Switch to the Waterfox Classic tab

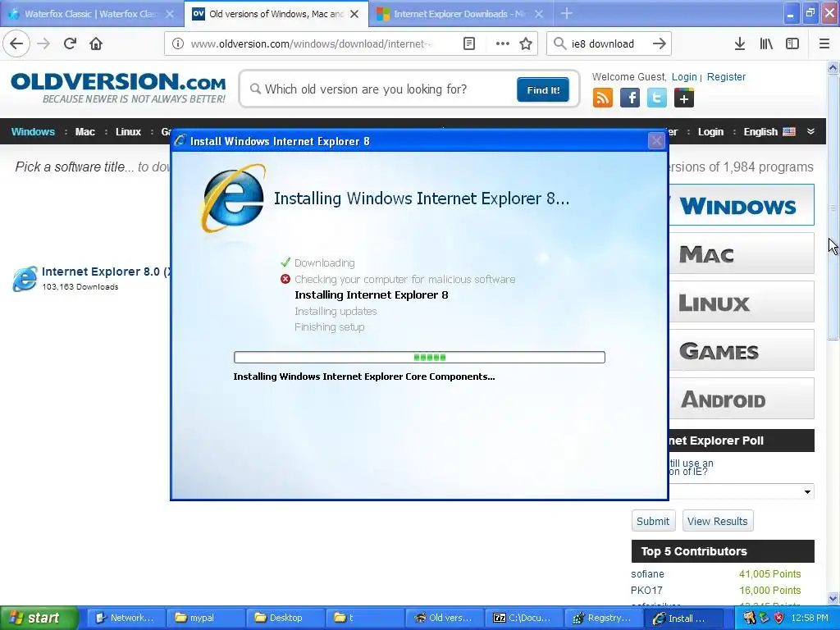pyautogui.click(x=92, y=14)
